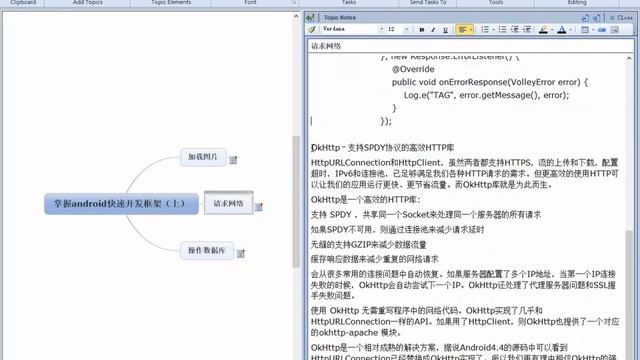Open the font size 12 dropdown
Viewport: 640px width, 360px height.
tap(407, 29)
